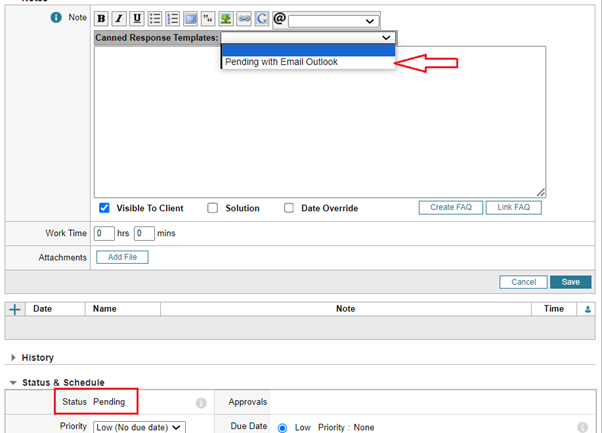Screen dimensions: 602x433
Task: Toggle bold text formatting
Action: coord(102,19)
